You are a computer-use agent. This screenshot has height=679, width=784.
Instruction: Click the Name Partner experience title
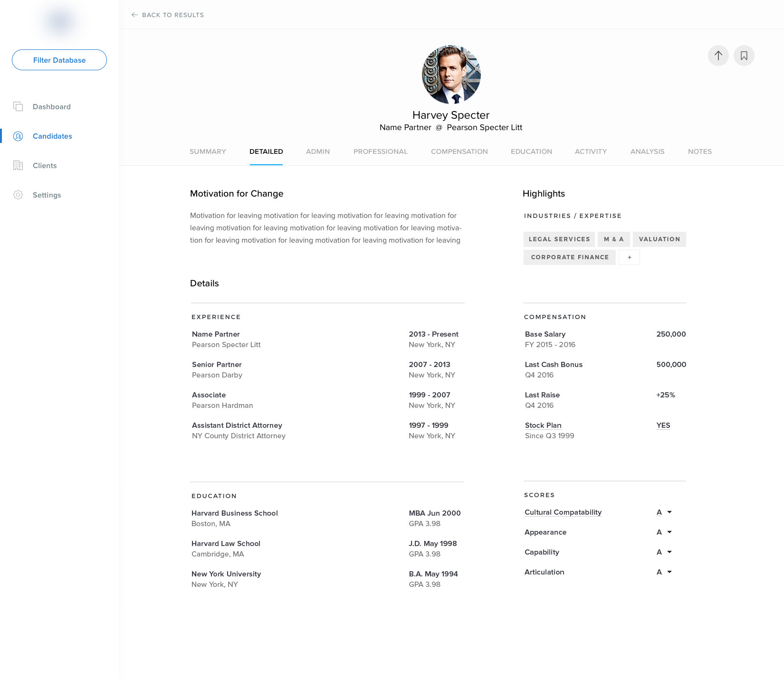click(216, 334)
